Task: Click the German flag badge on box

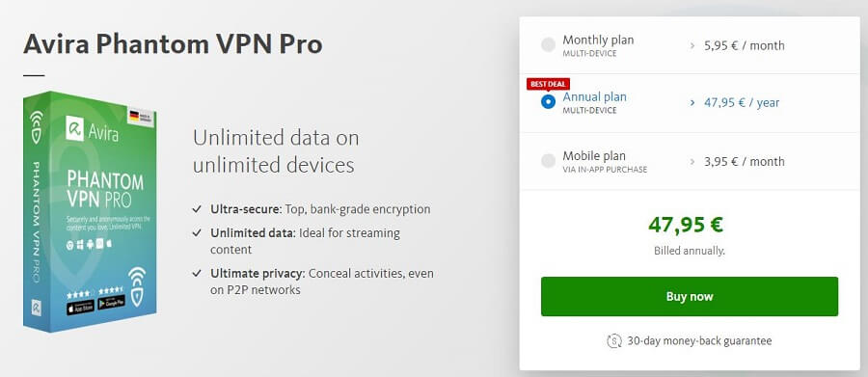Action: click(140, 116)
